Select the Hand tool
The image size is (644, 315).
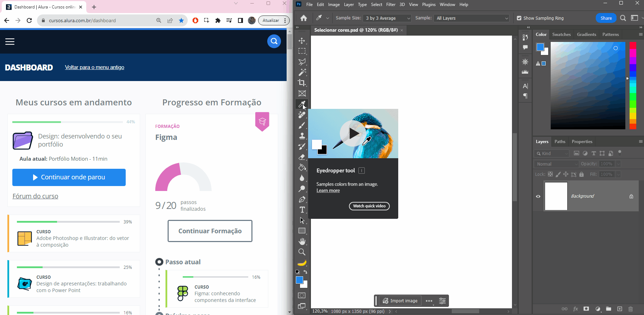pos(302,241)
